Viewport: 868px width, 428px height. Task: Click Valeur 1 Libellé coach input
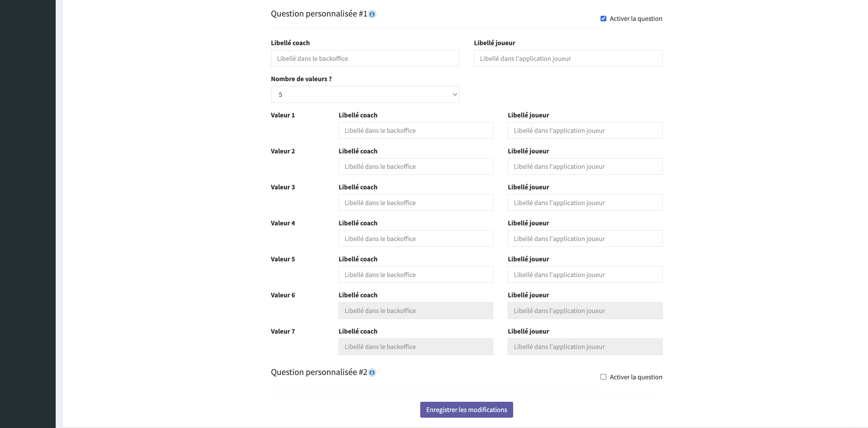tap(416, 130)
